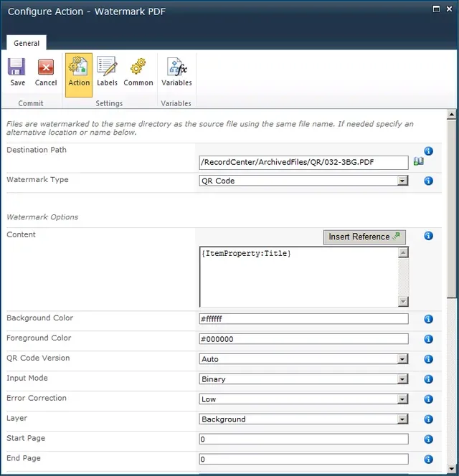Show help info for Content field
Screen dimensions: 459x476
pyautogui.click(x=428, y=236)
